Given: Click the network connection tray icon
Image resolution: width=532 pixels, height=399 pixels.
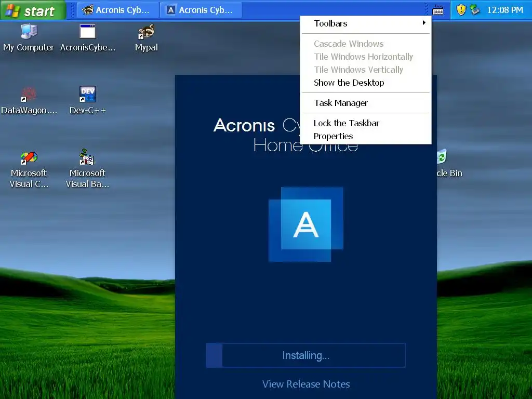Looking at the screenshot, I should 475,10.
